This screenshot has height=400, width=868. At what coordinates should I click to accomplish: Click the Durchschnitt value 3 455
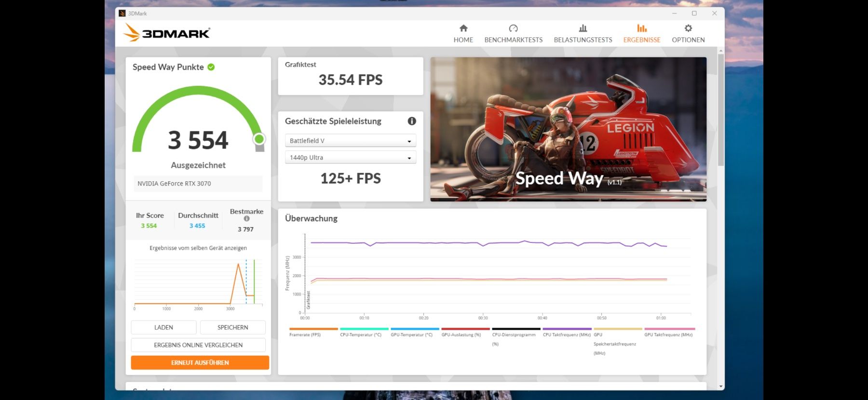click(197, 226)
